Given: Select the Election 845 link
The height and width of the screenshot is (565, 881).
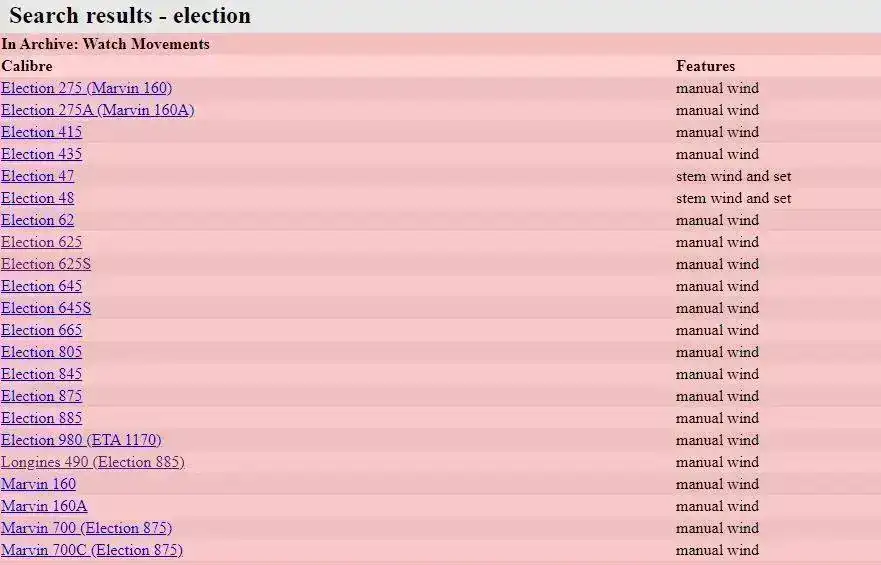Looking at the screenshot, I should click(42, 374).
